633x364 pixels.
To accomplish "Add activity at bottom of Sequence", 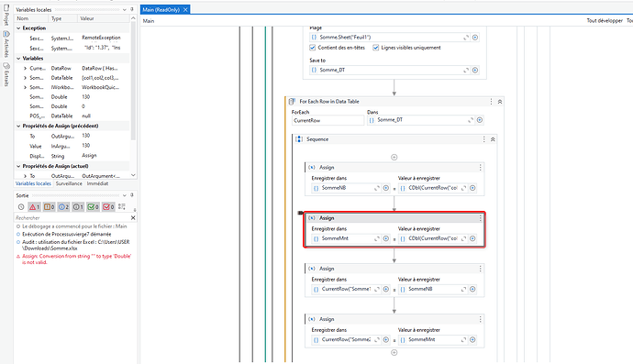I will coord(394,352).
